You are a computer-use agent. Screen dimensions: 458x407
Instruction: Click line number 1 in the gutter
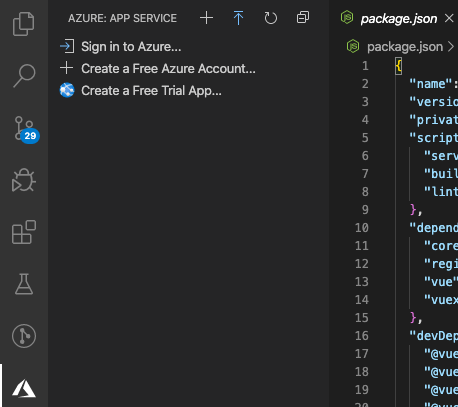pos(365,66)
